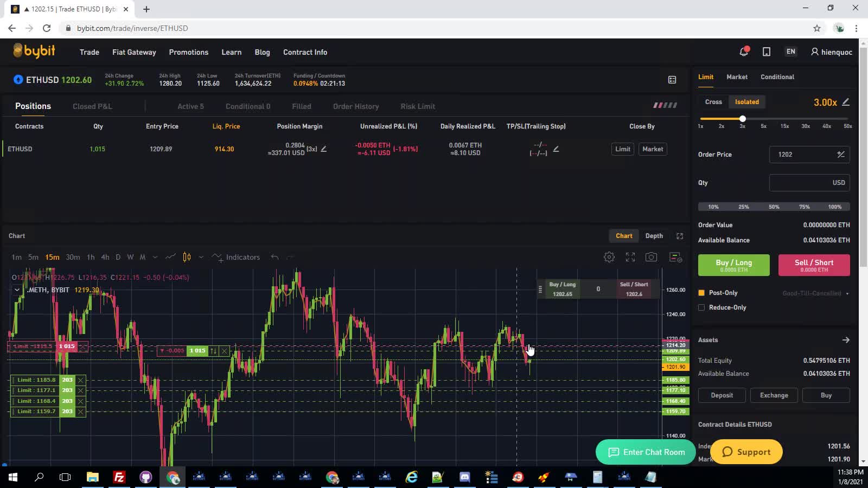Screen dimensions: 868x488
Task: Expand positions panel fullscreen icon beside Depth
Action: click(680, 236)
